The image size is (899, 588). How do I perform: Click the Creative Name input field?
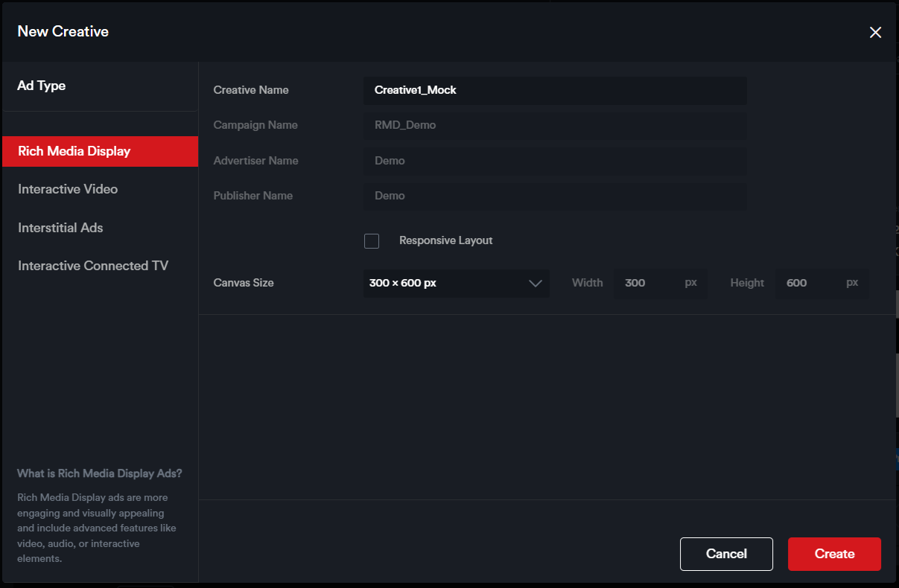click(555, 90)
